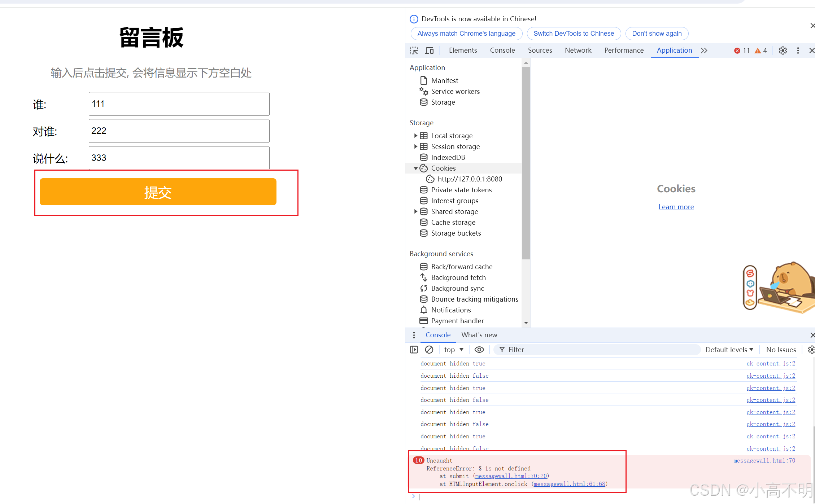Collapse the Cookies tree node

click(x=415, y=168)
